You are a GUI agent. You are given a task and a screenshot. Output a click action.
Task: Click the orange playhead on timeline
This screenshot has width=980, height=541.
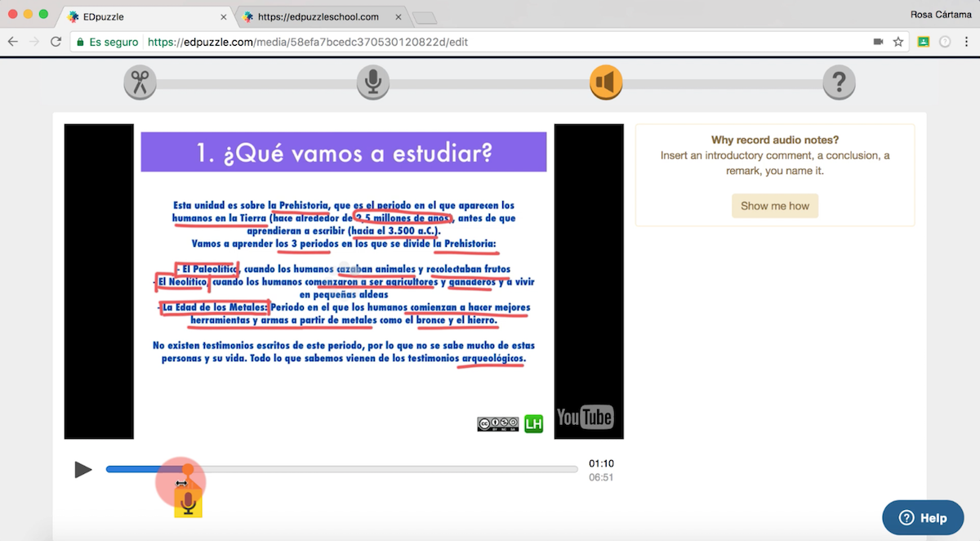point(188,469)
